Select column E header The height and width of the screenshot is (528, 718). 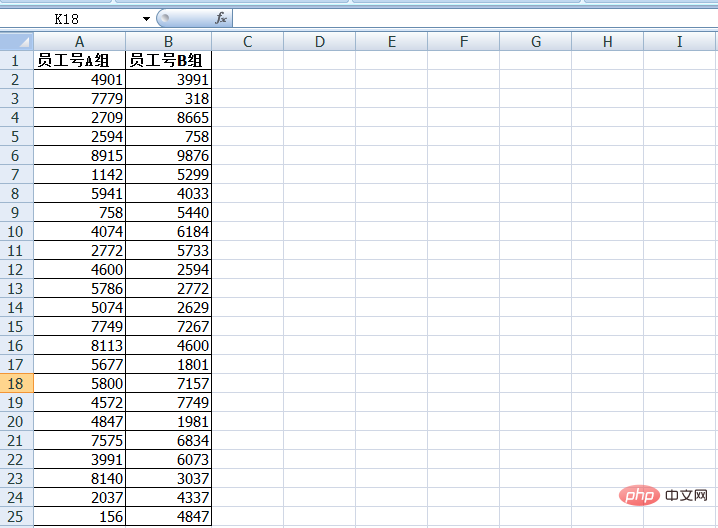[392, 42]
